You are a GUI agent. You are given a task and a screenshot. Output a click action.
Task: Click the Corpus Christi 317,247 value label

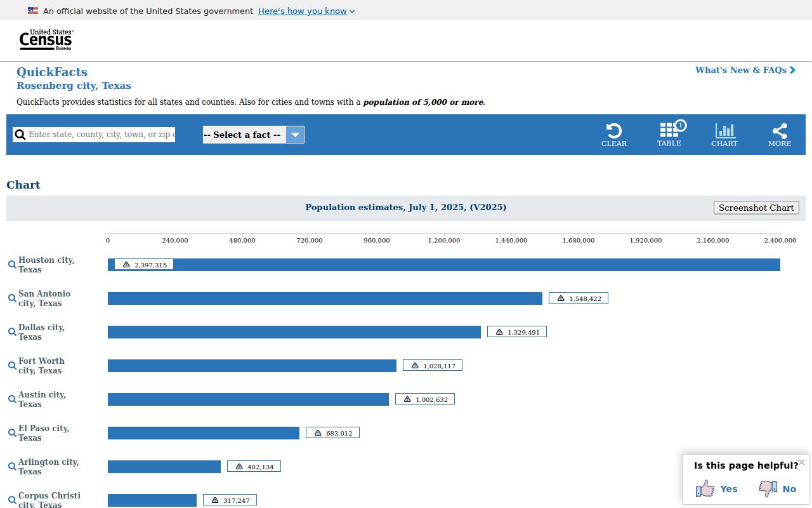(x=230, y=500)
